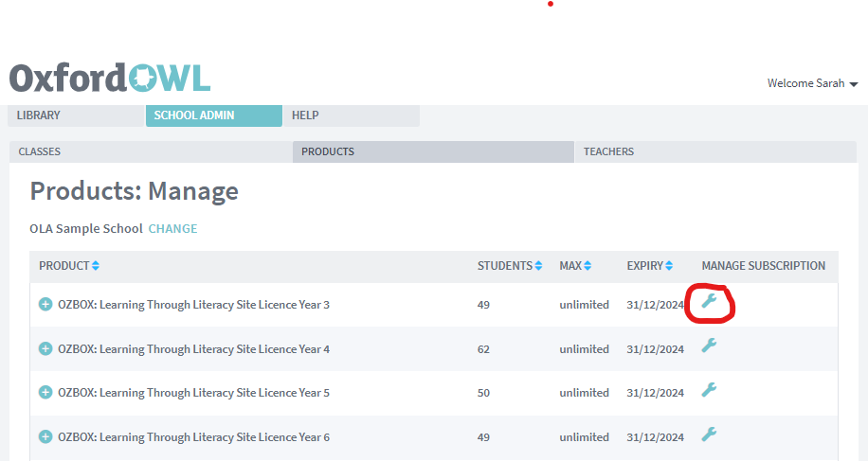The width and height of the screenshot is (868, 461).
Task: Switch to the Products sub-tab
Action: (433, 151)
